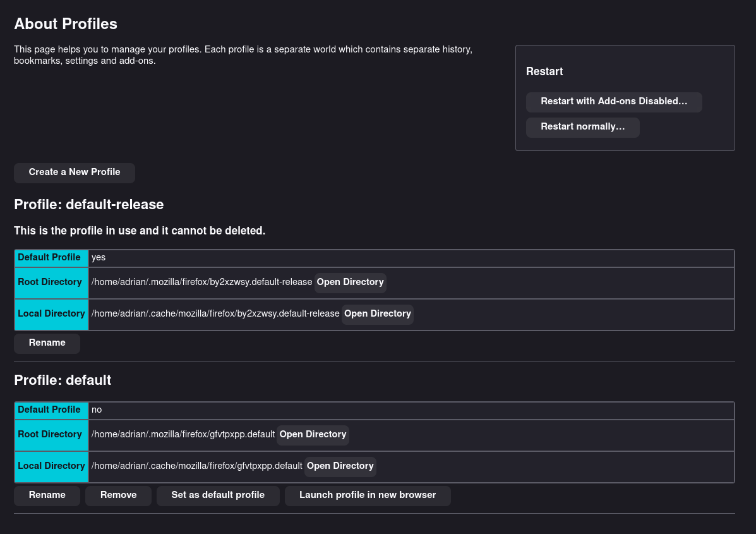Open Directory for gfvtpxpp.default Root Directory
The height and width of the screenshot is (534, 756).
pyautogui.click(x=313, y=435)
